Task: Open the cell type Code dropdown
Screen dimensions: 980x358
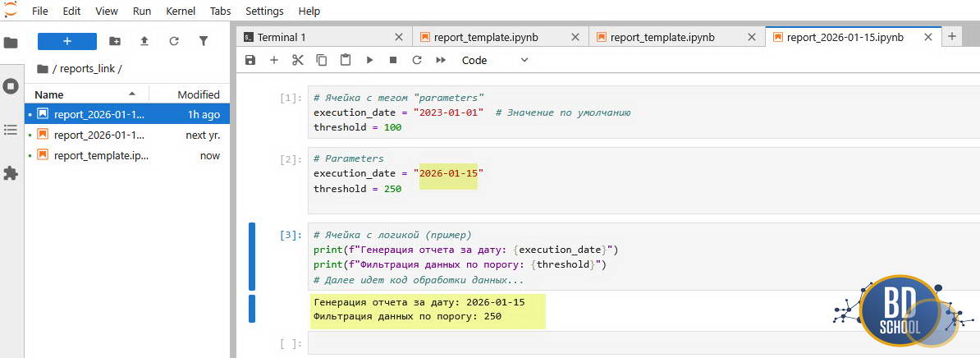Action: pos(495,60)
